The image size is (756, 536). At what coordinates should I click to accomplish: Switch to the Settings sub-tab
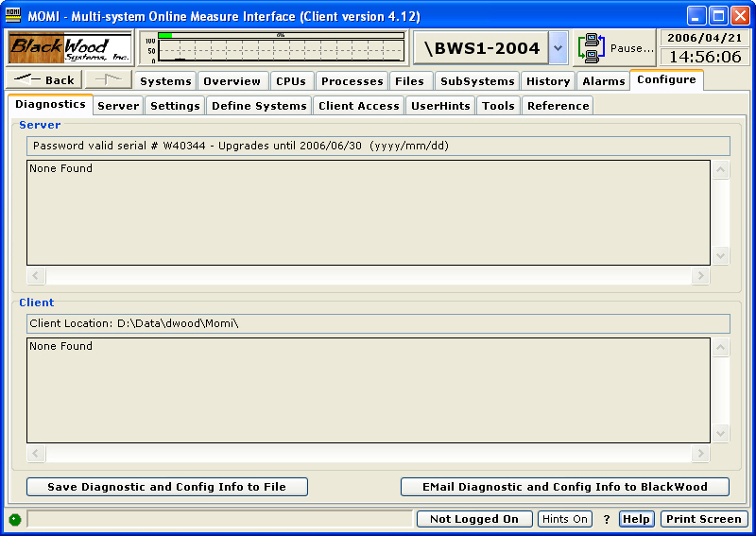(175, 106)
